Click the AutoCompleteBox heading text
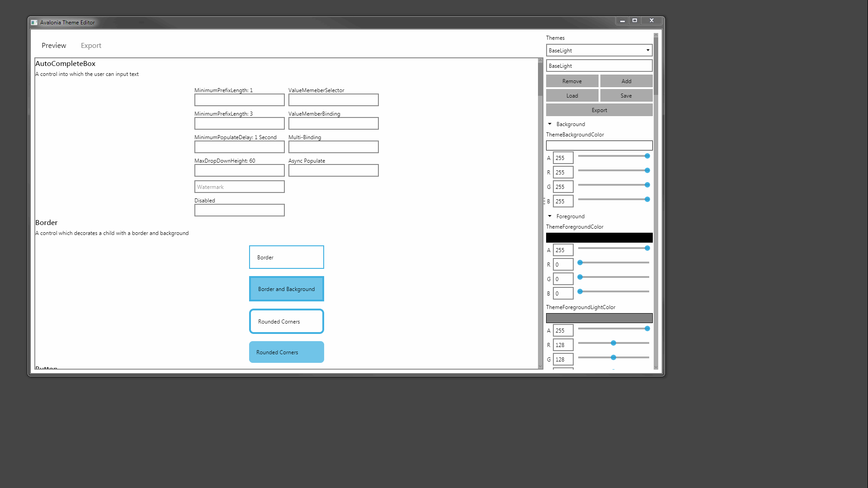Viewport: 868px width, 488px height. point(66,64)
